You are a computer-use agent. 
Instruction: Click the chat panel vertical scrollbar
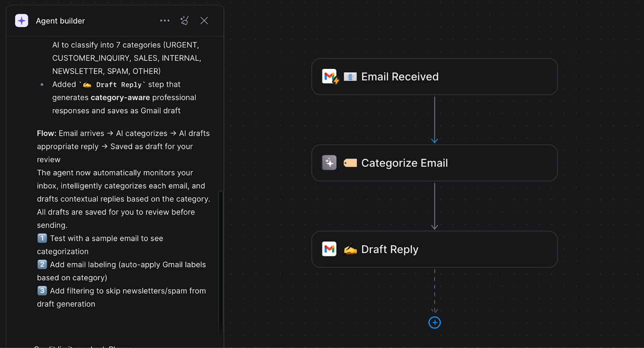[x=221, y=262]
